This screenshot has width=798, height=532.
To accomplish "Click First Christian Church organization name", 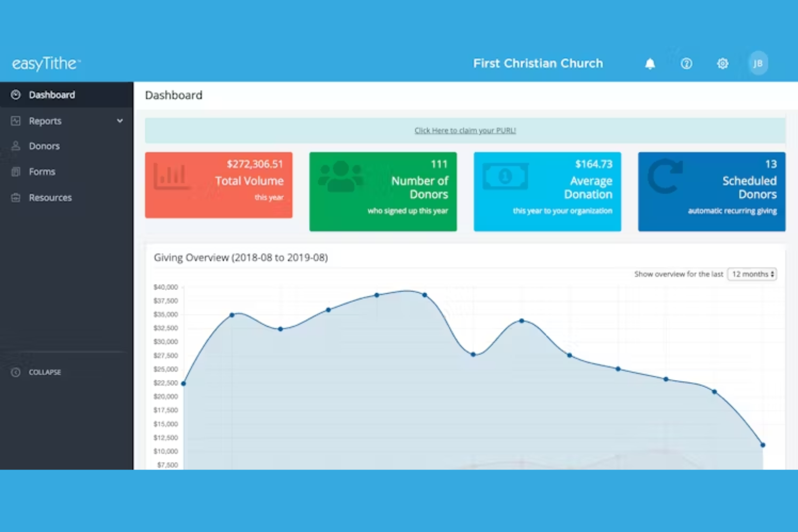I will coord(538,64).
